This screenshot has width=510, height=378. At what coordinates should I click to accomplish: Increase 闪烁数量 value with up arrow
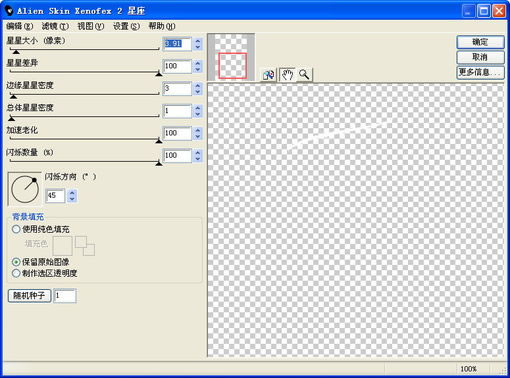(x=198, y=152)
